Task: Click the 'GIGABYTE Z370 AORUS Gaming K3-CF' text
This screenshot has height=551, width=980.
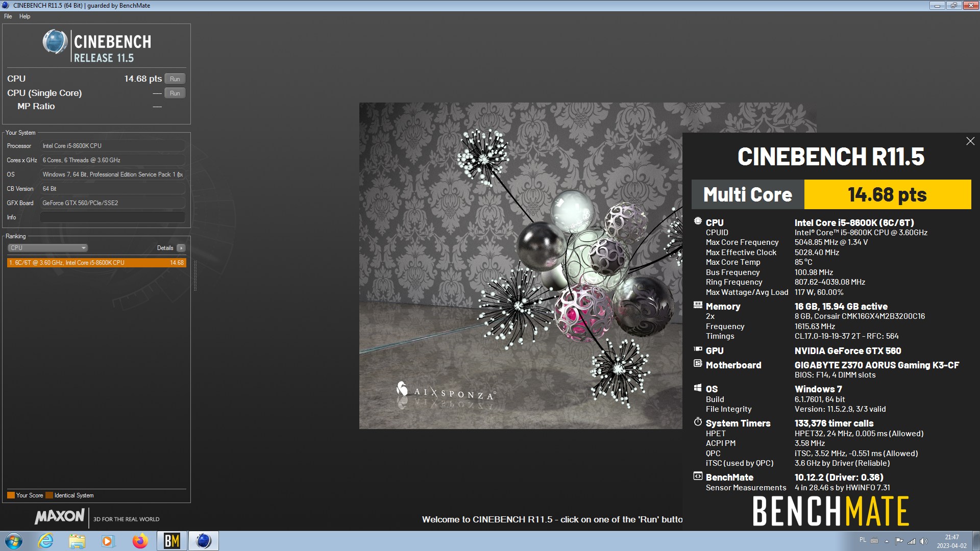Action: pyautogui.click(x=876, y=365)
